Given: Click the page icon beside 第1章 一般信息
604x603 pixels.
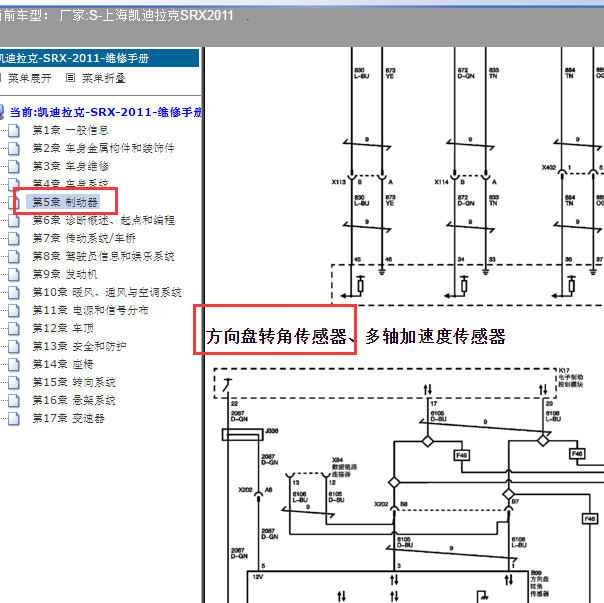Looking at the screenshot, I should 14,130.
